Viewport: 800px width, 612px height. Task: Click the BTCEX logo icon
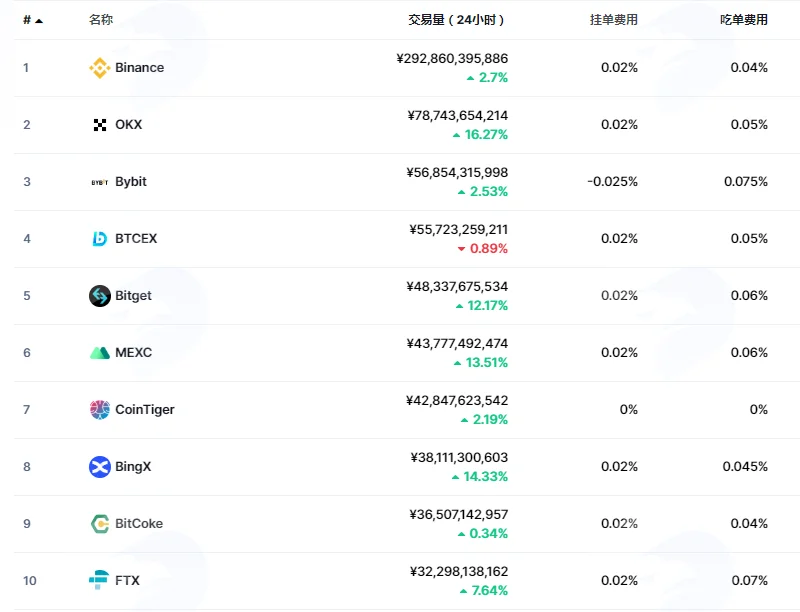(99, 239)
